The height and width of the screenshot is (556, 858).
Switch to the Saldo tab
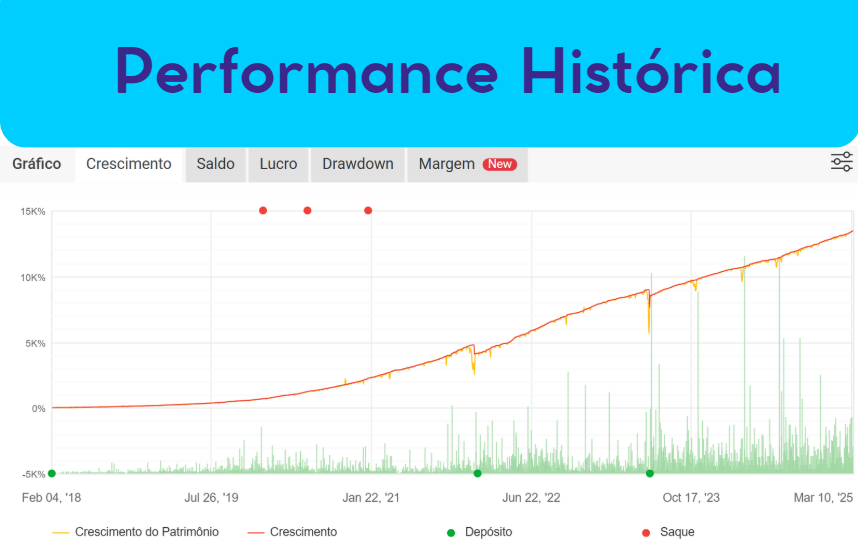[x=216, y=164]
